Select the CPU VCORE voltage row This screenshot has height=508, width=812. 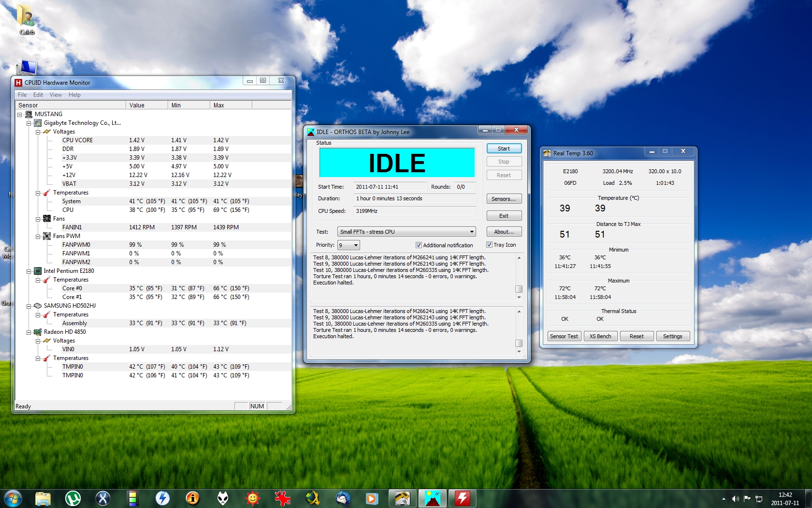pyautogui.click(x=153, y=140)
